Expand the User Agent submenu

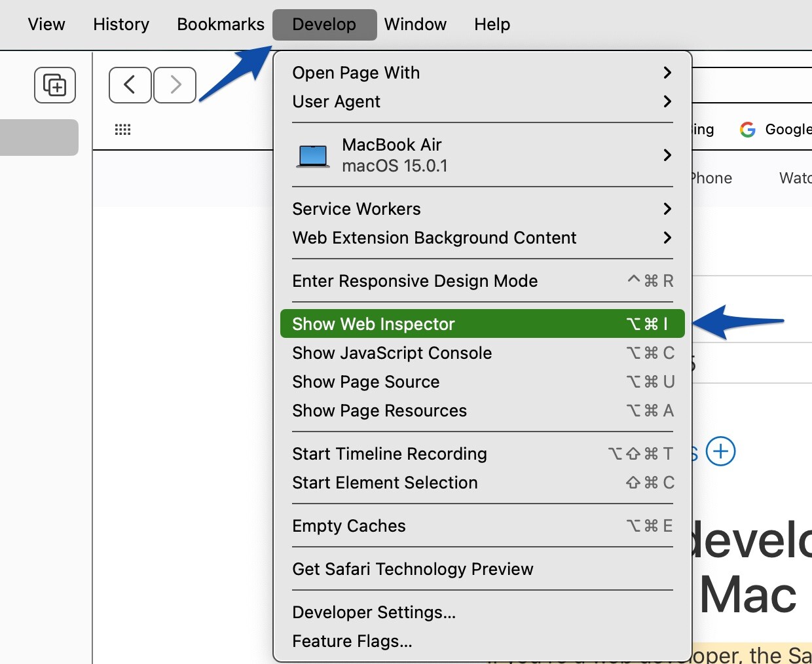pyautogui.click(x=481, y=101)
